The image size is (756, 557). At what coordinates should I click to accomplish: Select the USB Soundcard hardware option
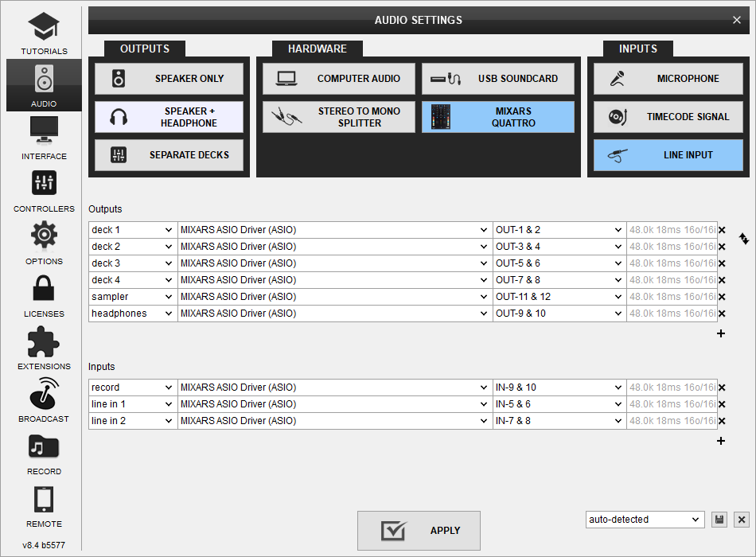pos(497,79)
